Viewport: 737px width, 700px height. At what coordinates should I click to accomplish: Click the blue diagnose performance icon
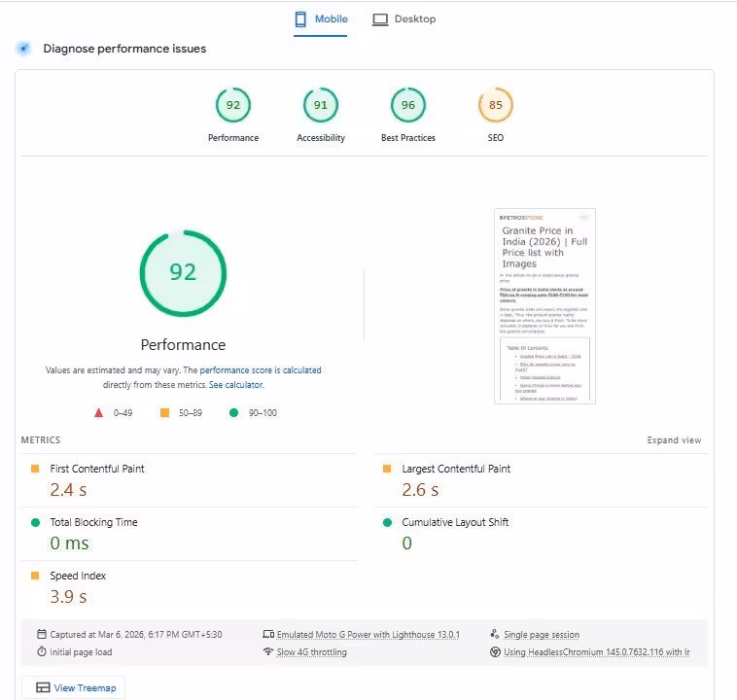coord(23,49)
